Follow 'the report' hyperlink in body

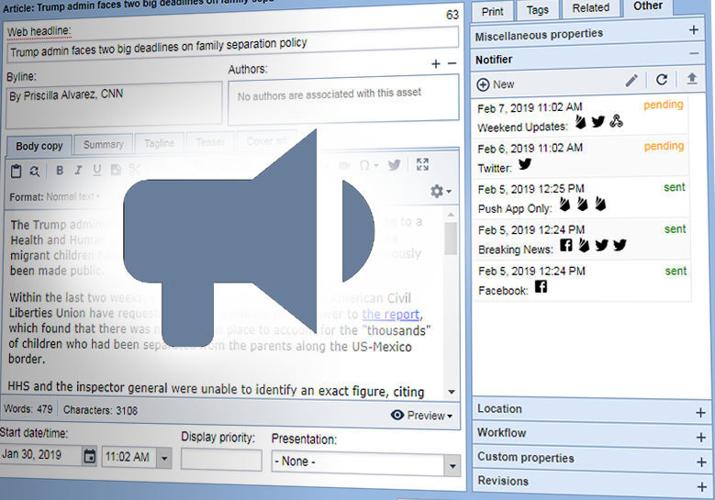390,314
